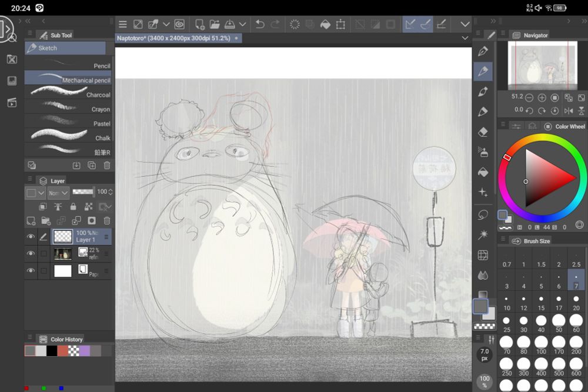Expand the command bar overflow chevron
This screenshot has width=588, height=392.
click(465, 25)
